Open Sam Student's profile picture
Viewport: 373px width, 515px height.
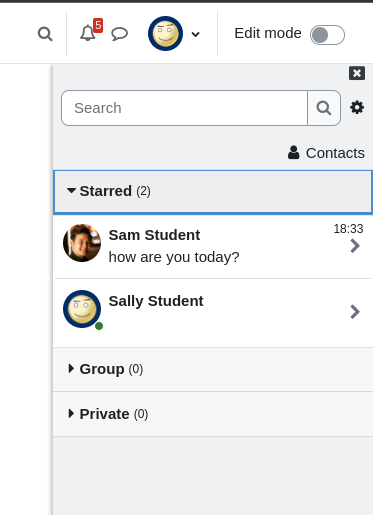click(82, 243)
